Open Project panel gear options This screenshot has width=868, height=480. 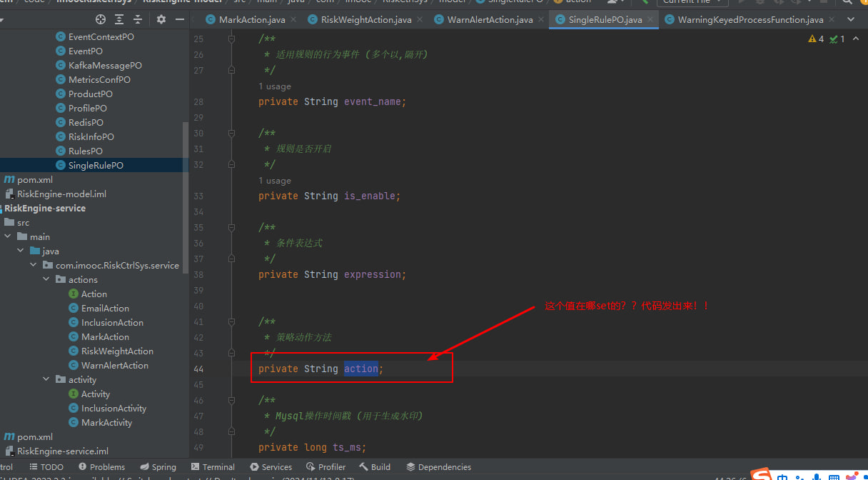(161, 19)
